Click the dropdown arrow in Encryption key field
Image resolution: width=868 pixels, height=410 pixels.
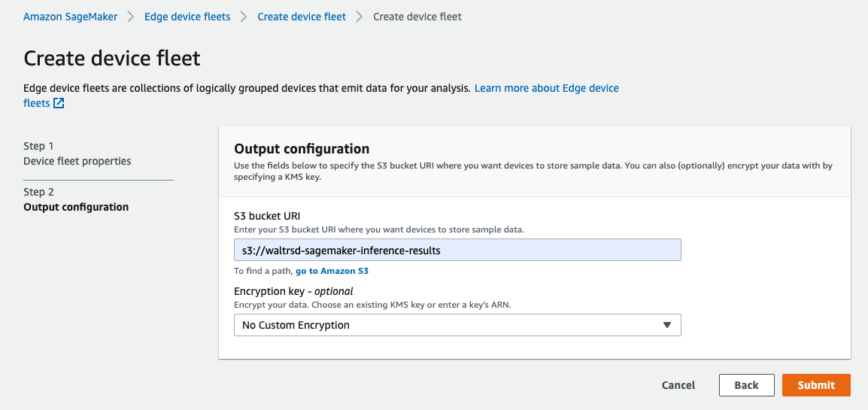tap(667, 325)
